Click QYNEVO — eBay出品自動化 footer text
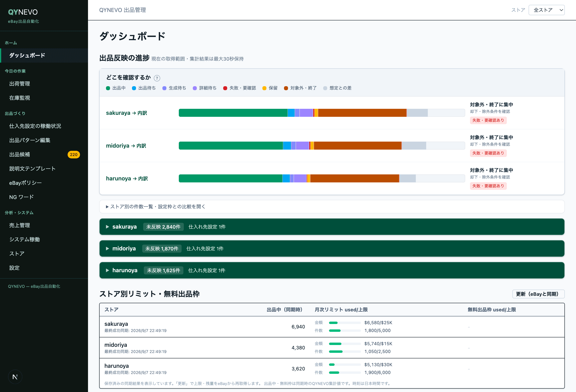Image resolution: width=576 pixels, height=392 pixels. [34, 286]
